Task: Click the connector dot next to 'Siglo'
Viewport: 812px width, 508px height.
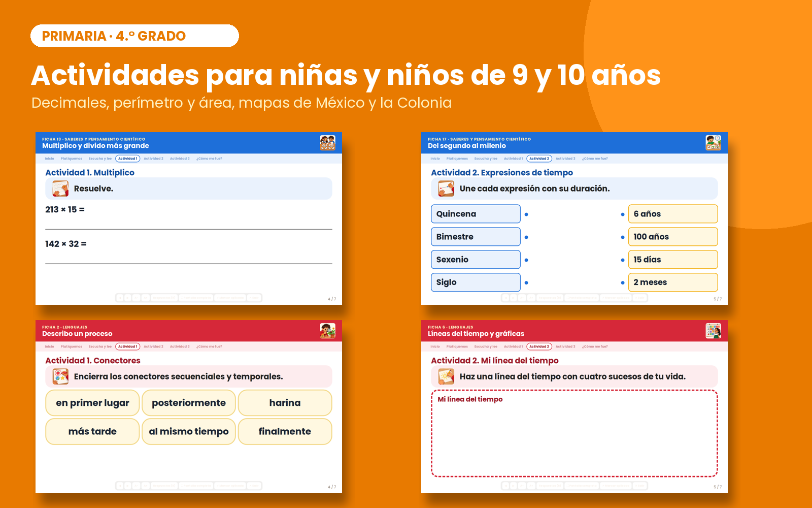Action: pyautogui.click(x=526, y=283)
